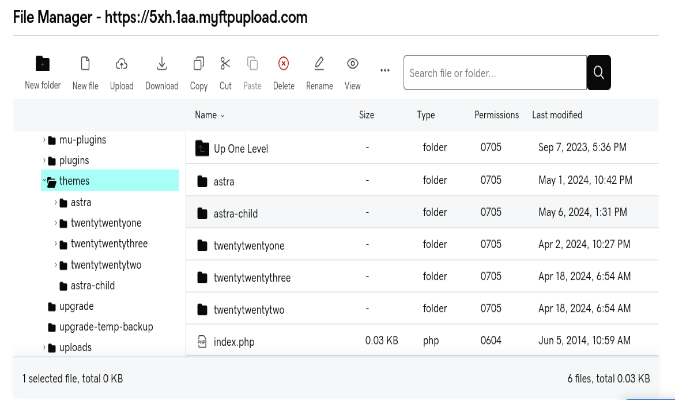Select the astra-child folder in file list
The height and width of the screenshot is (400, 675).
(x=422, y=212)
